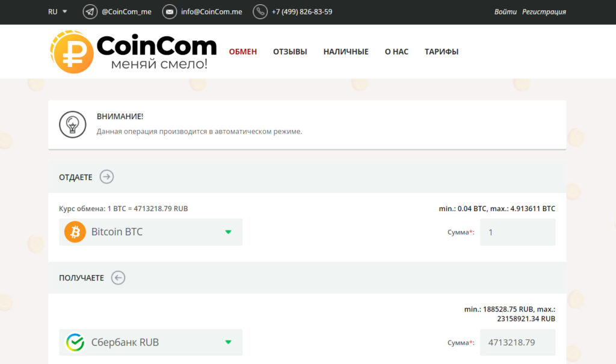Click the arrow circle next to ПОЛУЧАЕТЕ
Image resolution: width=616 pixels, height=364 pixels.
(118, 278)
